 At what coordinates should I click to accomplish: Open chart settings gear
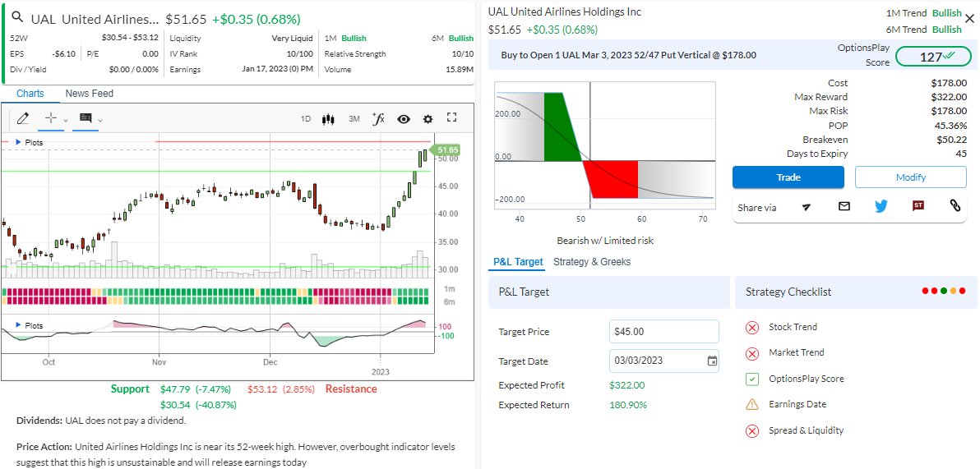428,118
